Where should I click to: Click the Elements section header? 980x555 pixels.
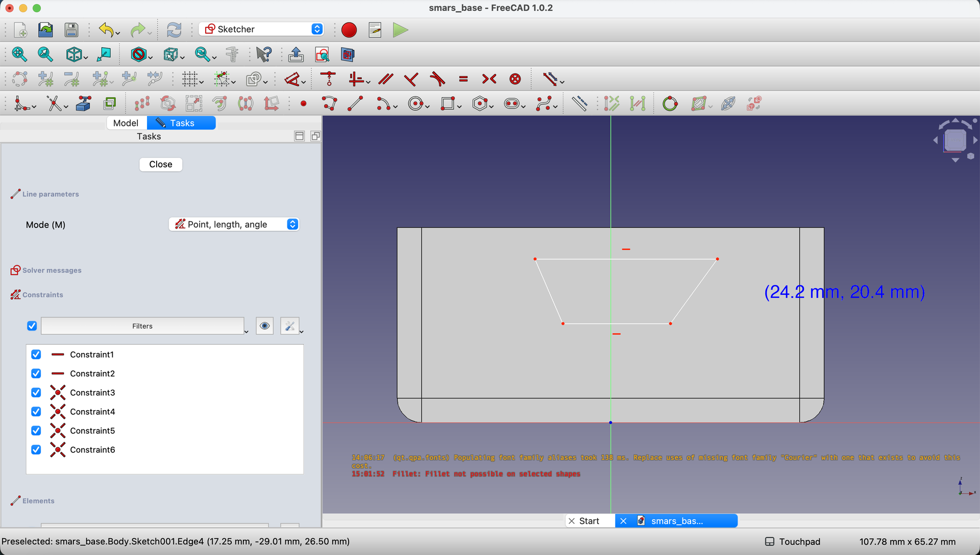pos(38,501)
